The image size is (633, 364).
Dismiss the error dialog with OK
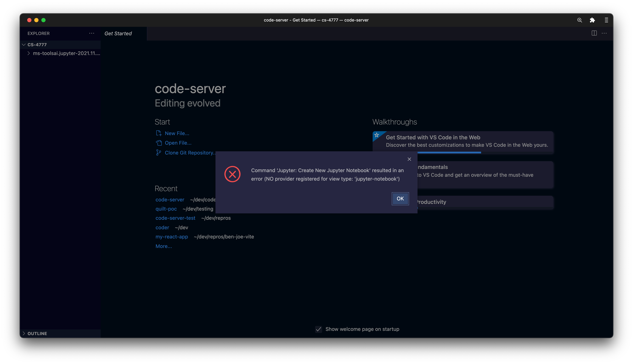[400, 199]
